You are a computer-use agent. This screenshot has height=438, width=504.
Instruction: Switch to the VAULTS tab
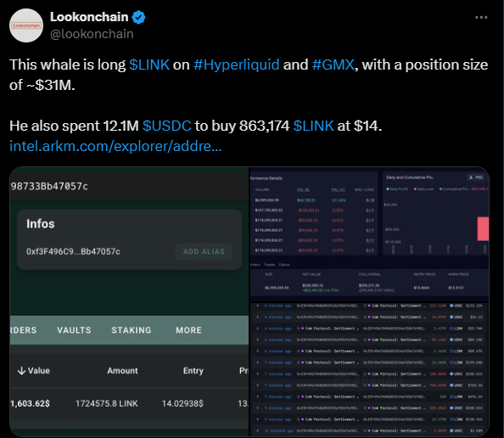point(74,330)
